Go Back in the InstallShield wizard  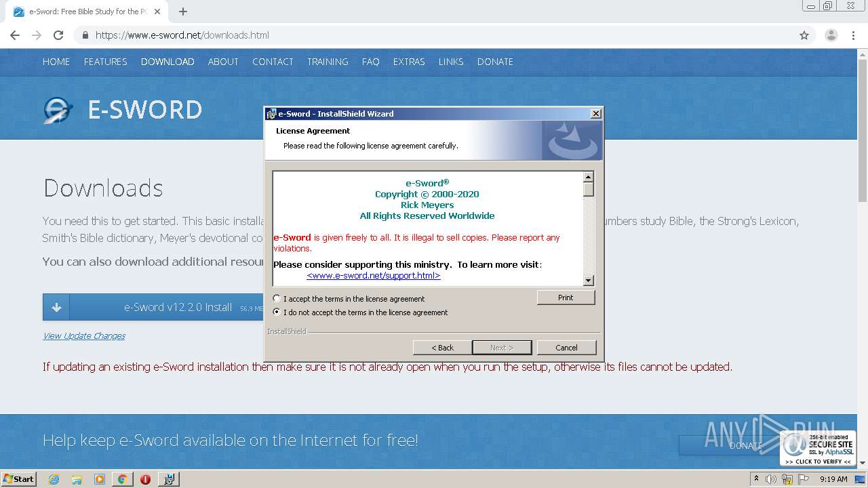[x=442, y=348]
